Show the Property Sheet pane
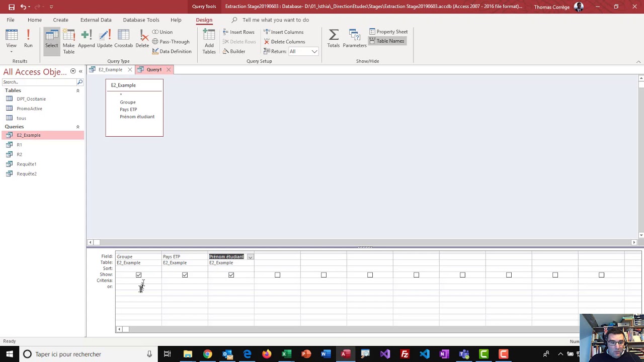The image size is (644, 362). (x=388, y=32)
